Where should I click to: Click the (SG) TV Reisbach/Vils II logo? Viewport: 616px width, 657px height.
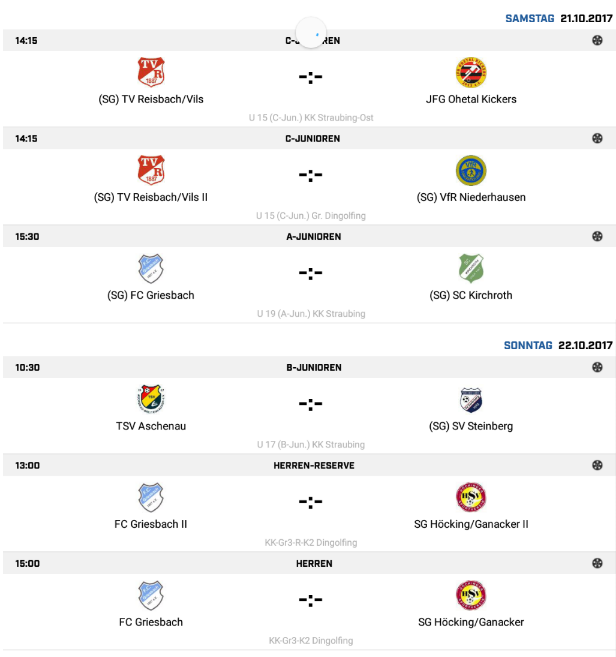pyautogui.click(x=151, y=171)
